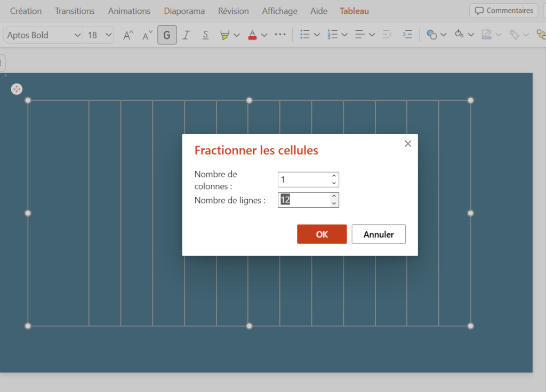Image resolution: width=546 pixels, height=392 pixels.
Task: Close the Fractionner les cellules dialog
Action: pyautogui.click(x=408, y=144)
